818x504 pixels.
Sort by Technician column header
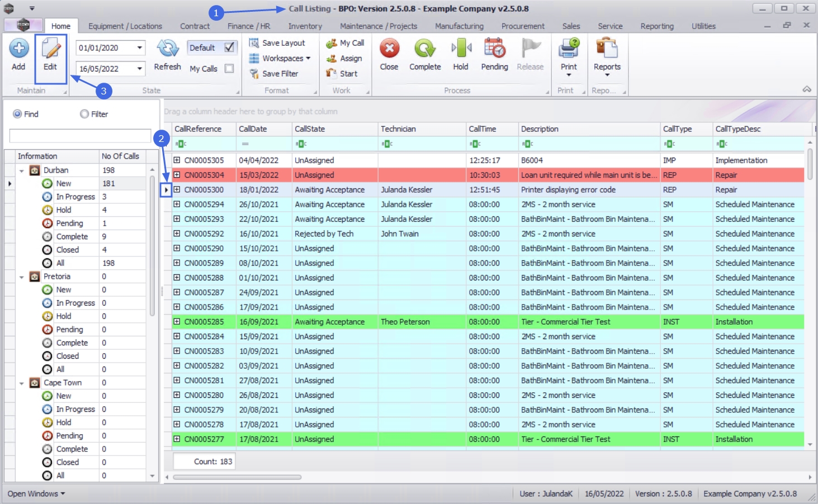[422, 129]
